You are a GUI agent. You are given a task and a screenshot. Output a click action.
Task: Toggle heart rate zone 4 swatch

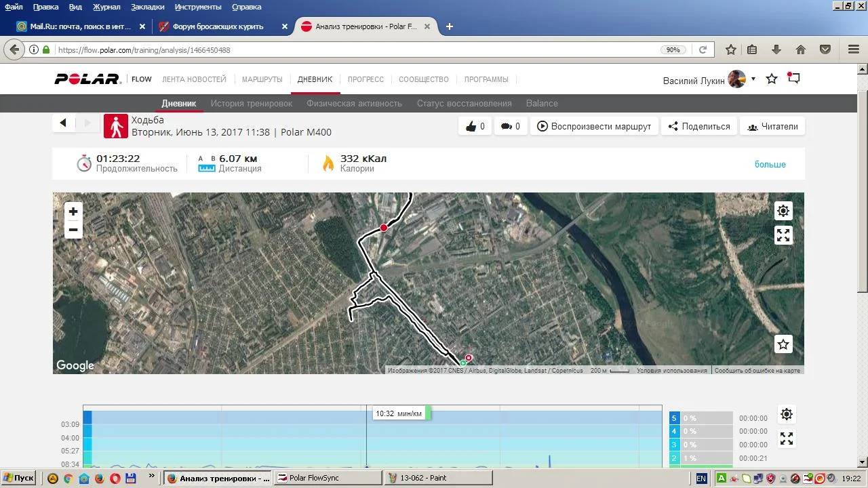click(x=674, y=432)
